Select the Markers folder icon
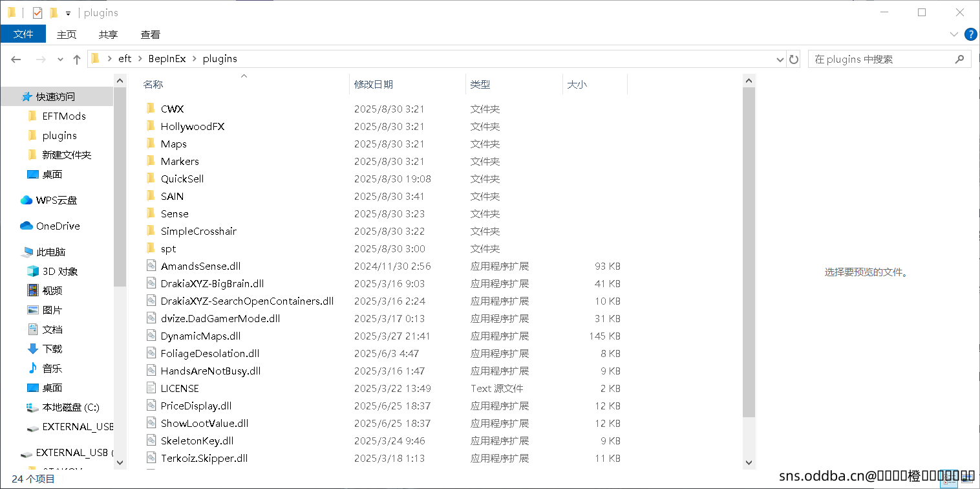Image resolution: width=980 pixels, height=489 pixels. [151, 160]
